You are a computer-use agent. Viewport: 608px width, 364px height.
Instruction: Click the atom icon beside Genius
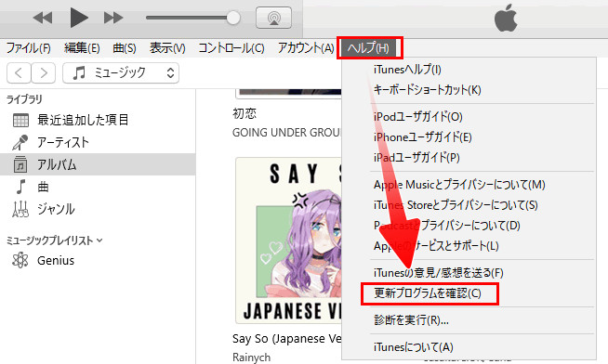[x=20, y=260]
